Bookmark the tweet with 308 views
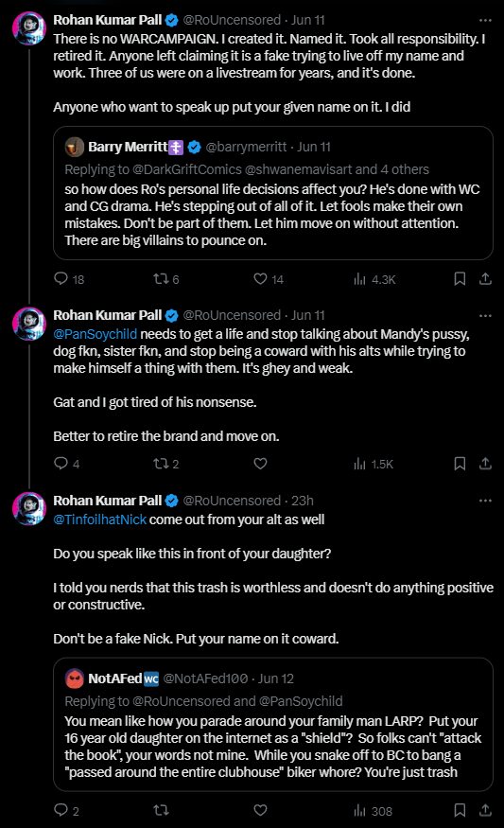Image resolution: width=504 pixels, height=828 pixels. pyautogui.click(x=460, y=811)
